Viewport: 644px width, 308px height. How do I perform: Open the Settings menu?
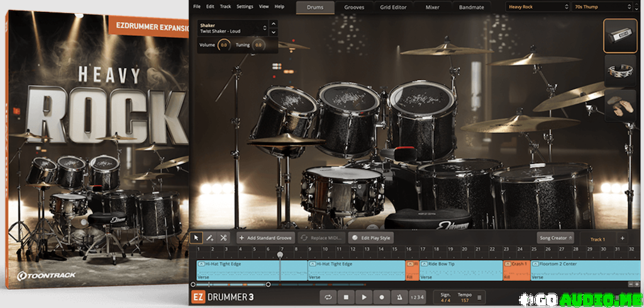[245, 6]
